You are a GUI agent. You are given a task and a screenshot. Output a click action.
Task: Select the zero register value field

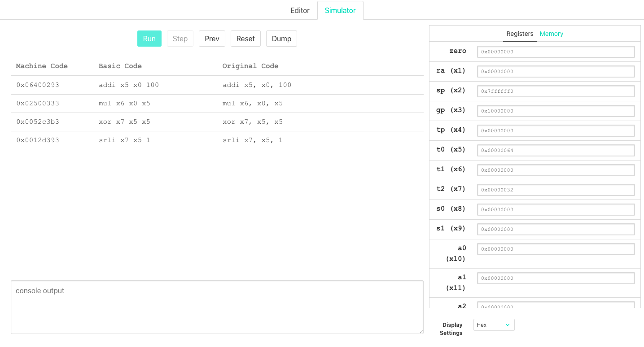[x=556, y=52]
